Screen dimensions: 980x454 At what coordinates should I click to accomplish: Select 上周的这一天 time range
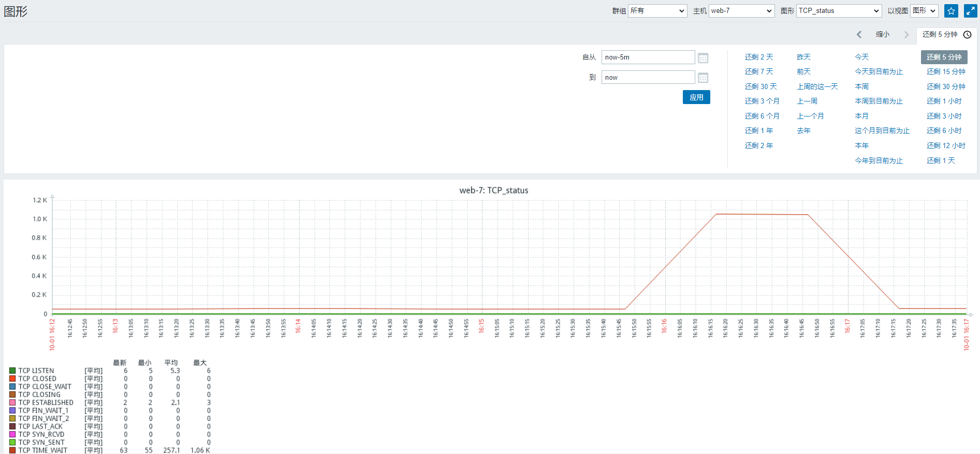pyautogui.click(x=817, y=86)
